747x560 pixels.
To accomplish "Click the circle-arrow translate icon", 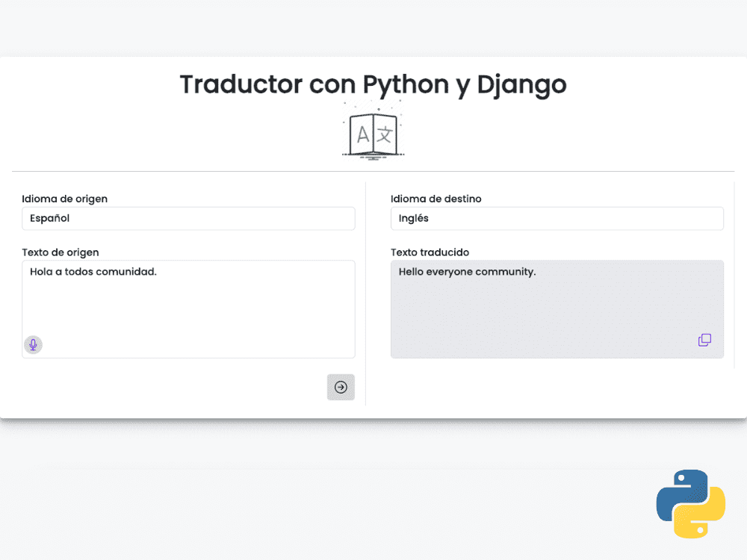I will (341, 388).
